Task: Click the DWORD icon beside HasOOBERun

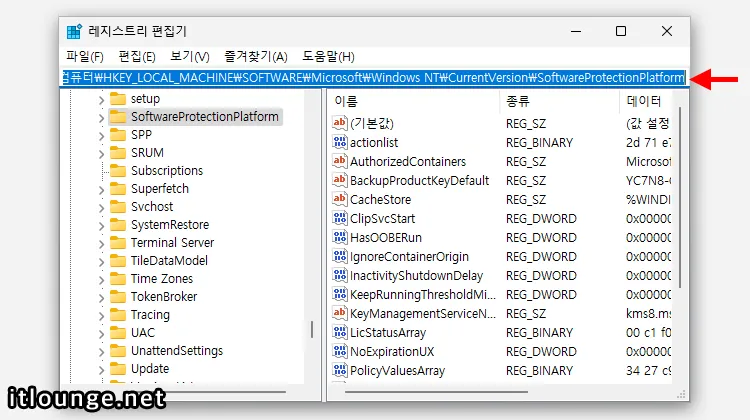Action: 340,237
